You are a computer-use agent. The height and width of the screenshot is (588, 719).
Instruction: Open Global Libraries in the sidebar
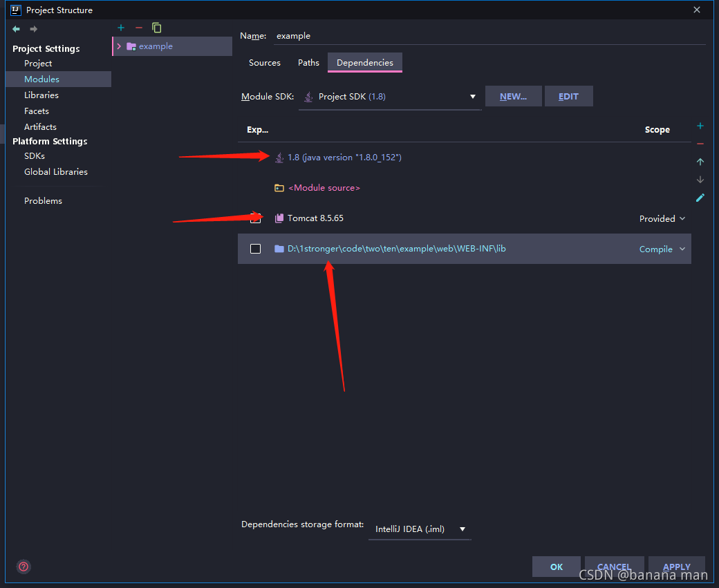56,171
